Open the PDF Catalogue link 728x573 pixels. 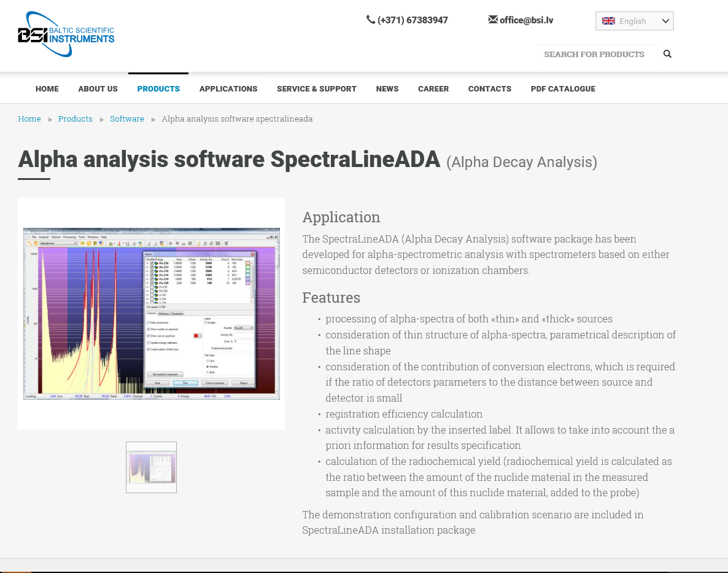pyautogui.click(x=563, y=88)
